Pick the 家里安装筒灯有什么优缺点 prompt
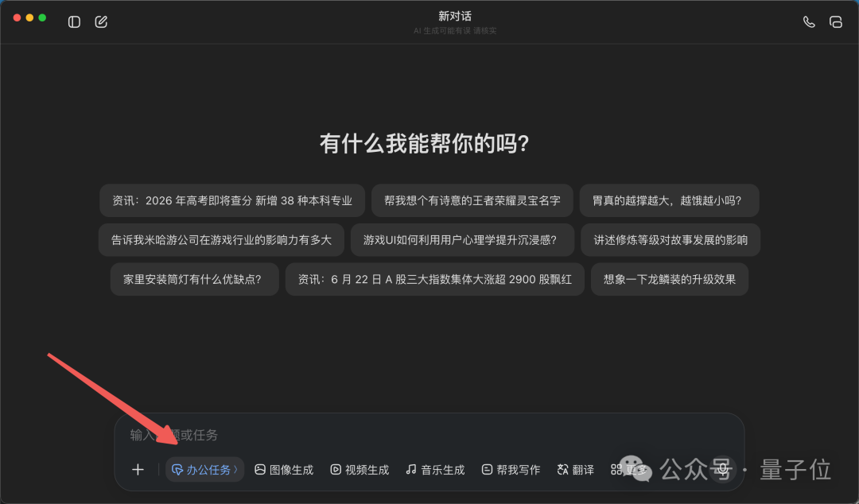Viewport: 859px width, 504px height. [x=195, y=279]
